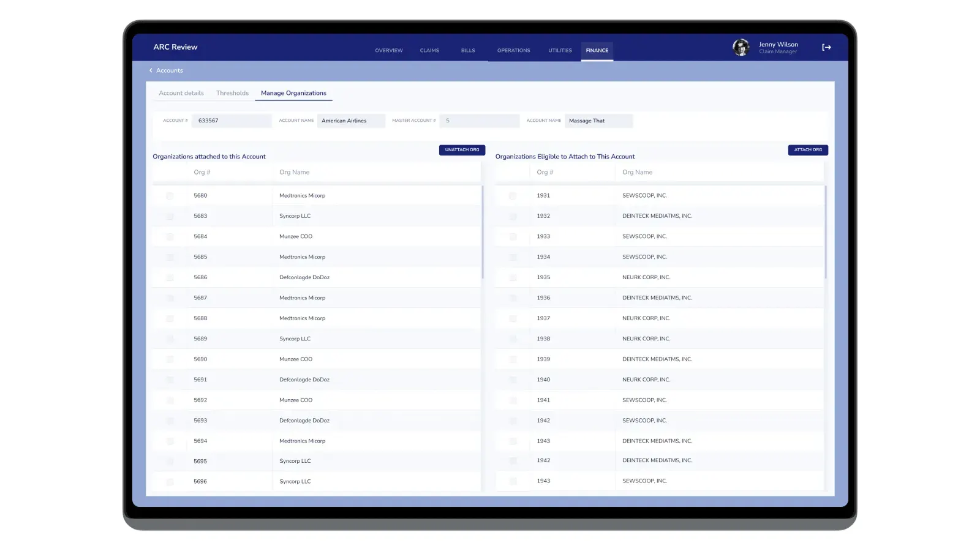Click Claim Manager role under user name
The width and height of the screenshot is (980, 551).
tap(778, 52)
